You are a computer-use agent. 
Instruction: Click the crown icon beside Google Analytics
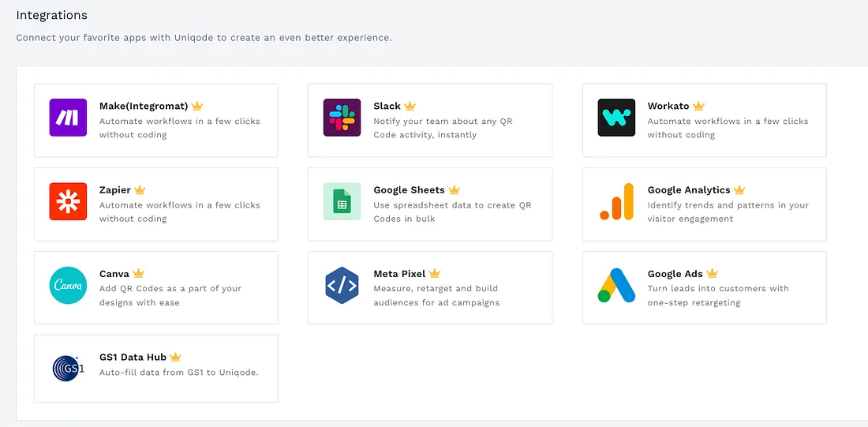[739, 190]
